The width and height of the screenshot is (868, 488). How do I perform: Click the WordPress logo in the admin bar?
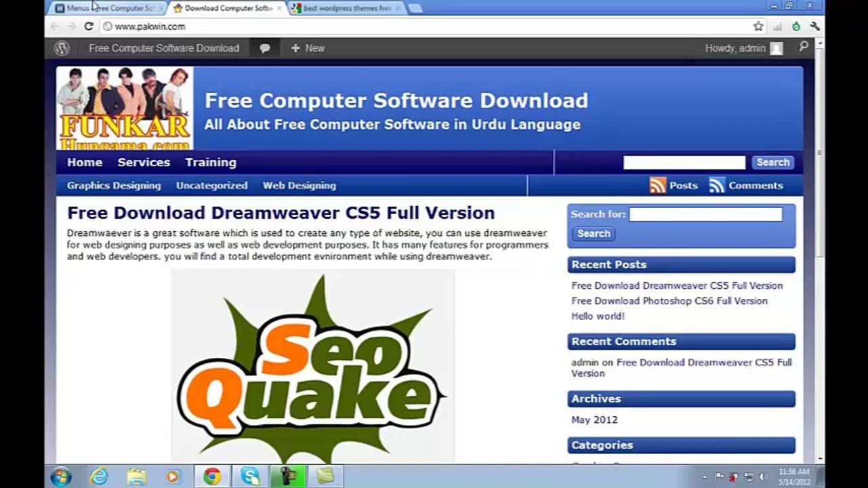[62, 48]
